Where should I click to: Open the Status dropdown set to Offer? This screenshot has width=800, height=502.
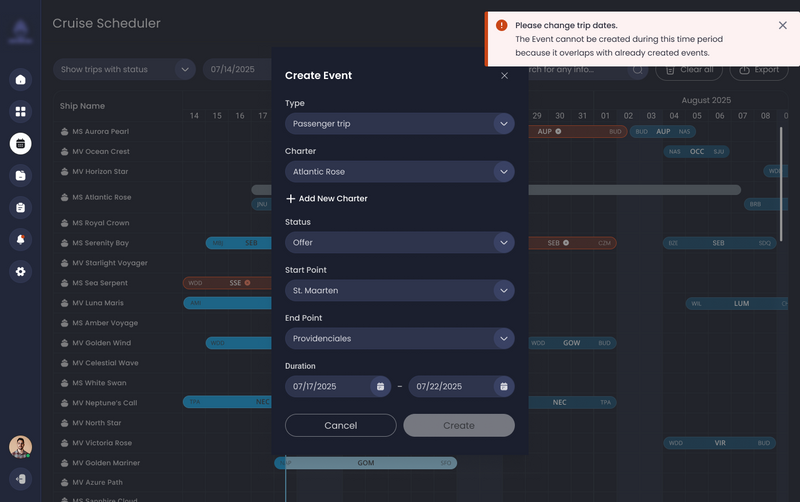[399, 242]
